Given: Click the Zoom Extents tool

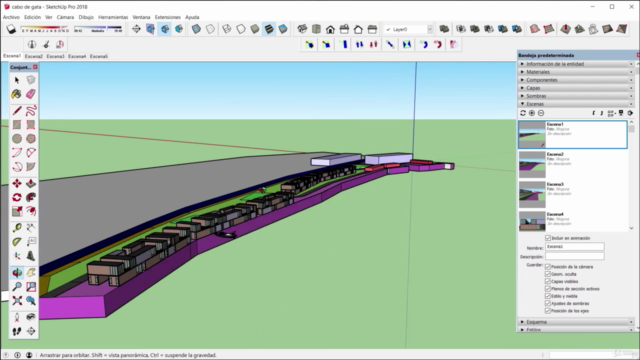Looking at the screenshot, I should tap(17, 301).
